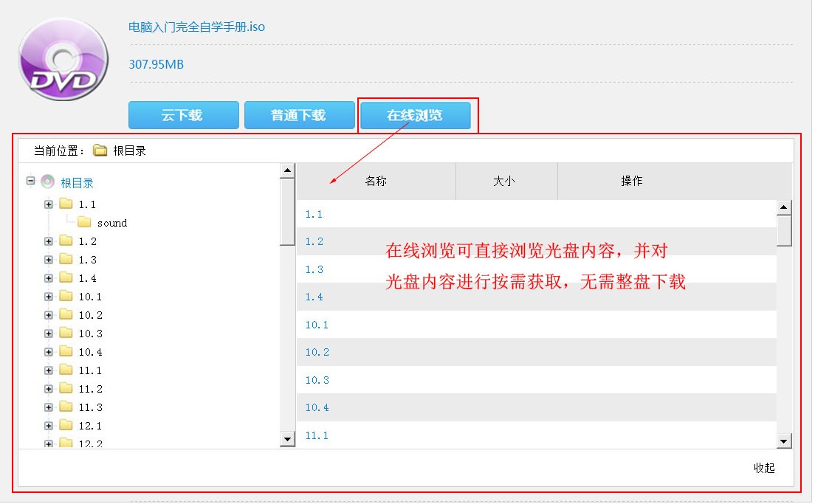Click the file list scroll down arrow
This screenshot has height=504, width=815.
click(785, 441)
